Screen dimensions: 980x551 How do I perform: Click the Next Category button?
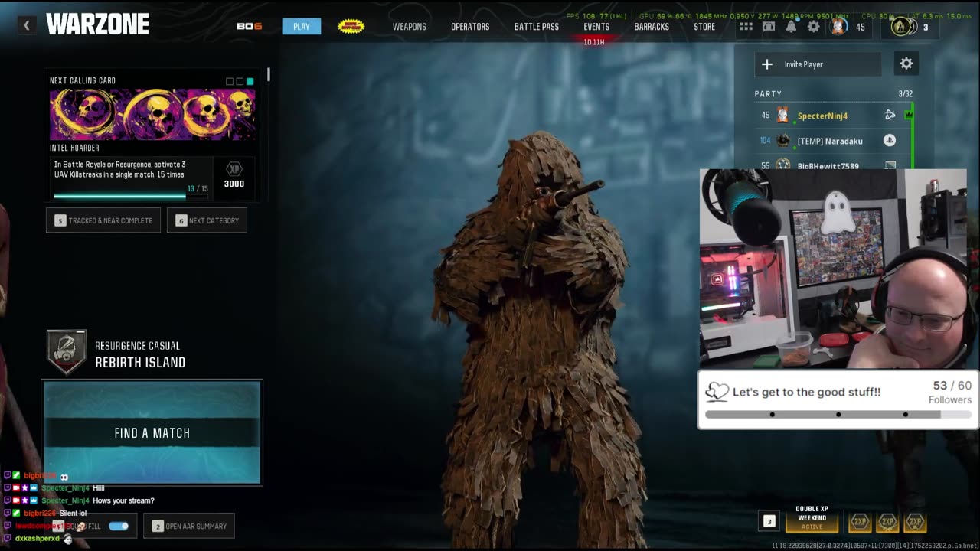pos(207,220)
